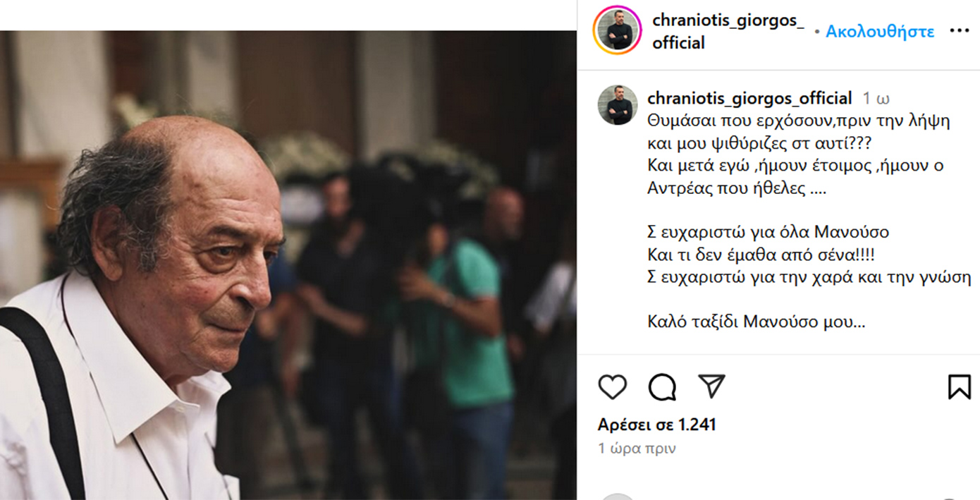The image size is (980, 500).
Task: Show who liked via Αρέσει σε 1.241
Action: [x=657, y=425]
